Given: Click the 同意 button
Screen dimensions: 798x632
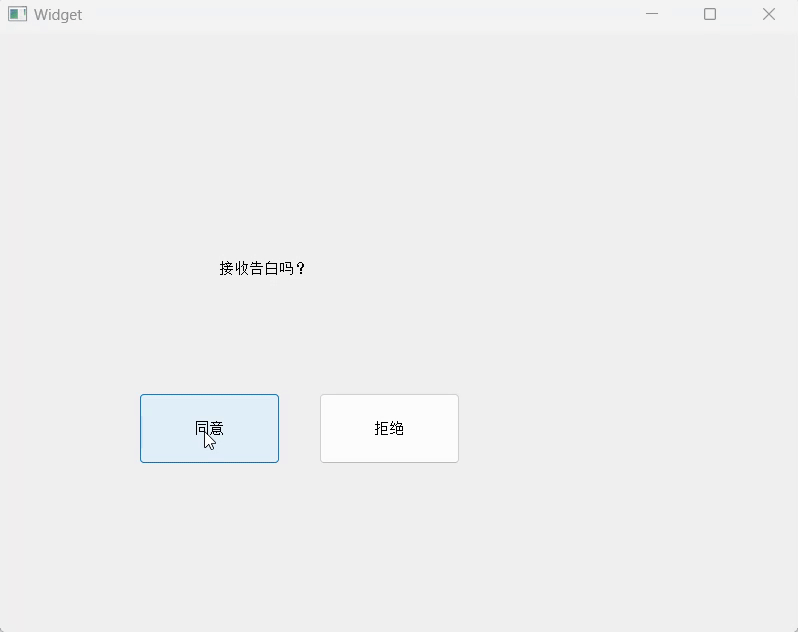Looking at the screenshot, I should (209, 428).
